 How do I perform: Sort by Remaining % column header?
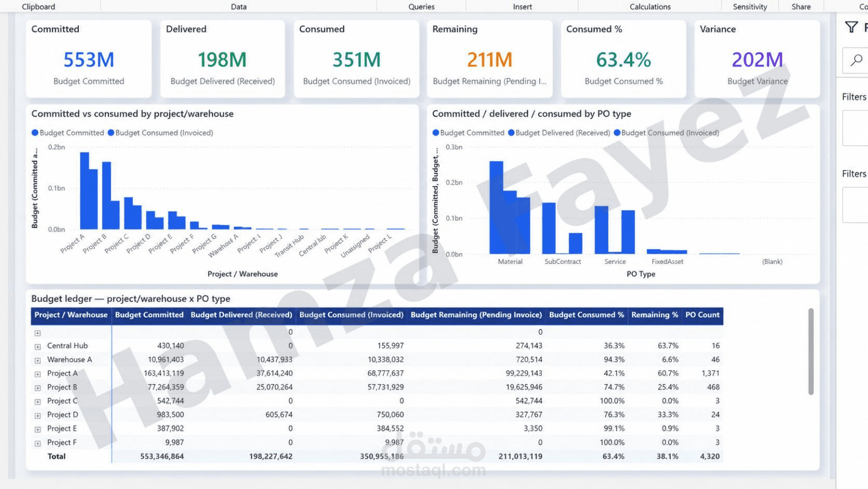point(655,315)
